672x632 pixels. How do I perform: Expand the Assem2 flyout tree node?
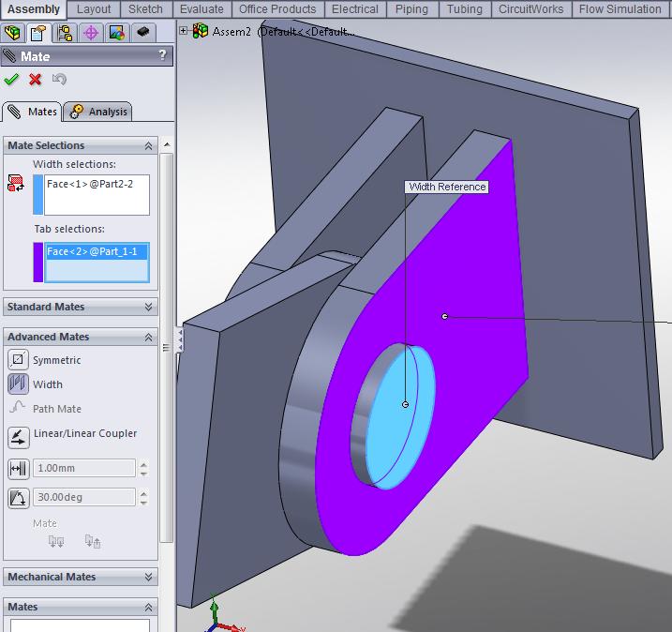[183, 30]
